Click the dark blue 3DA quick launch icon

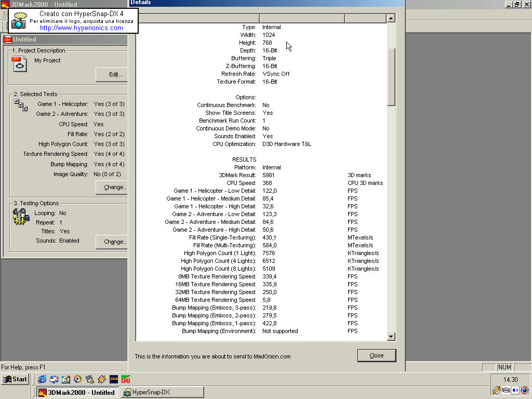(114, 379)
